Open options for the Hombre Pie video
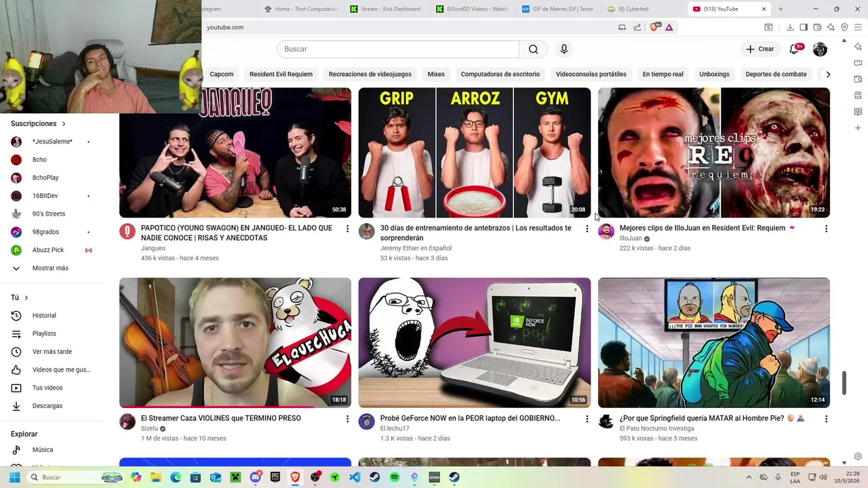Viewport: 868px width, 488px height. (x=826, y=419)
